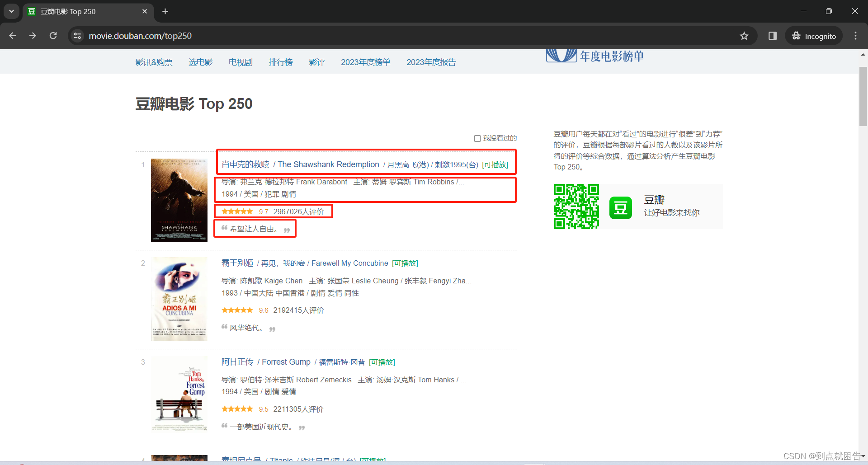Click the Incognito indicator button
868x465 pixels.
click(814, 36)
